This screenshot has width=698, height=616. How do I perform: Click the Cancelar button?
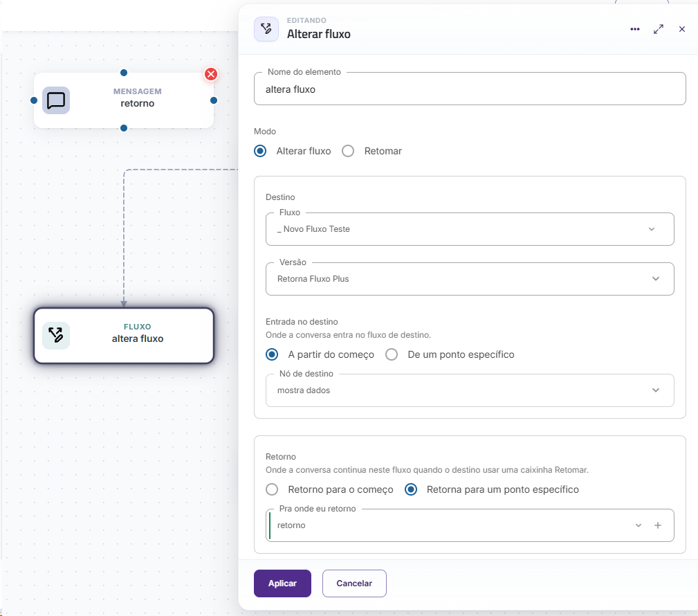[354, 583]
